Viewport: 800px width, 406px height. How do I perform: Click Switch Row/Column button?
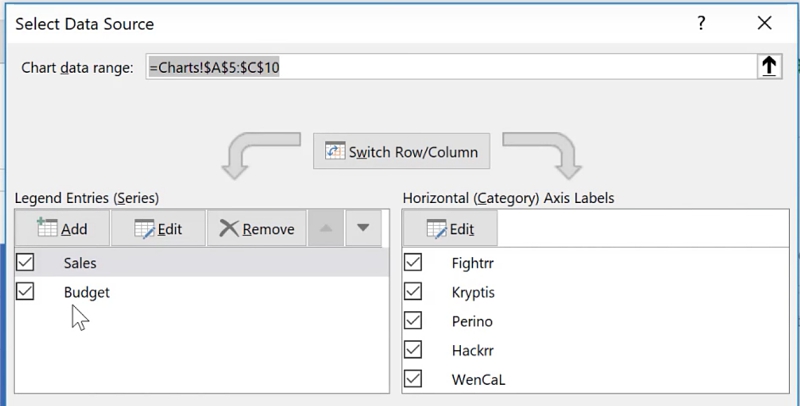coord(402,153)
